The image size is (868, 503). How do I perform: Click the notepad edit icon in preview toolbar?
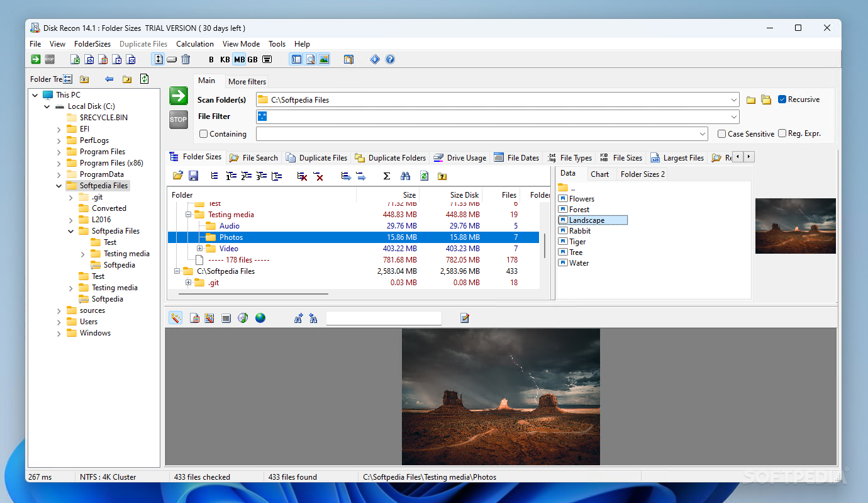click(x=465, y=318)
